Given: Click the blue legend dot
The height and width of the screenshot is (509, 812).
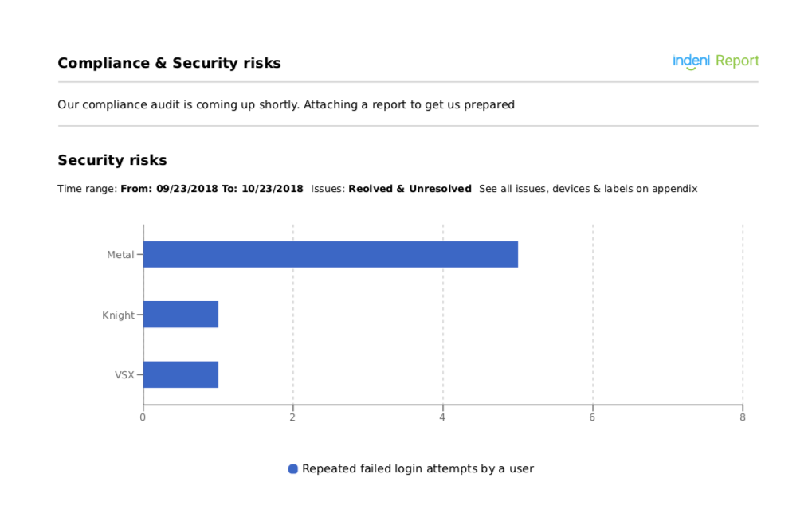Looking at the screenshot, I should pyautogui.click(x=292, y=469).
